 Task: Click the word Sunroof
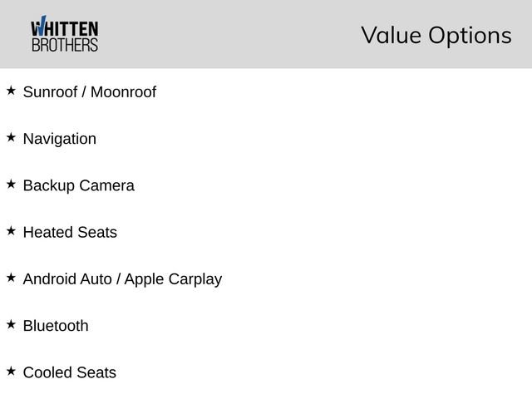[49, 92]
